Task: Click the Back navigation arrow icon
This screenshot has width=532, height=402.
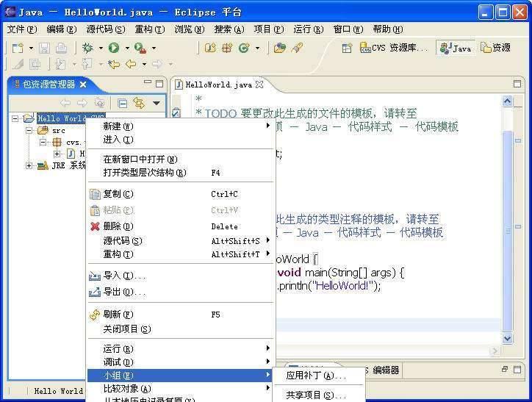Action: 131,64
